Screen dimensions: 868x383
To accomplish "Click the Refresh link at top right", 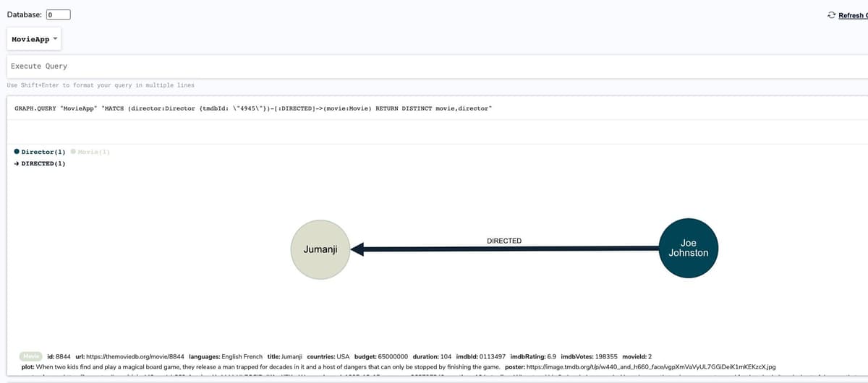I will point(852,15).
